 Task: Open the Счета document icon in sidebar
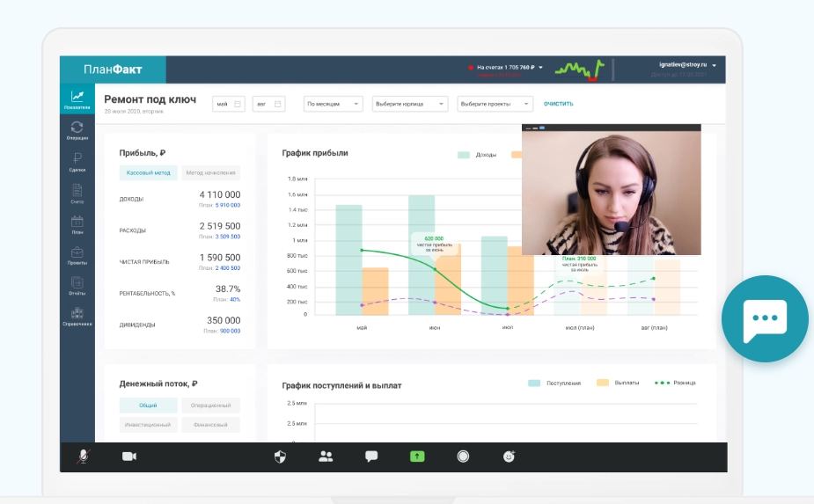pyautogui.click(x=77, y=194)
